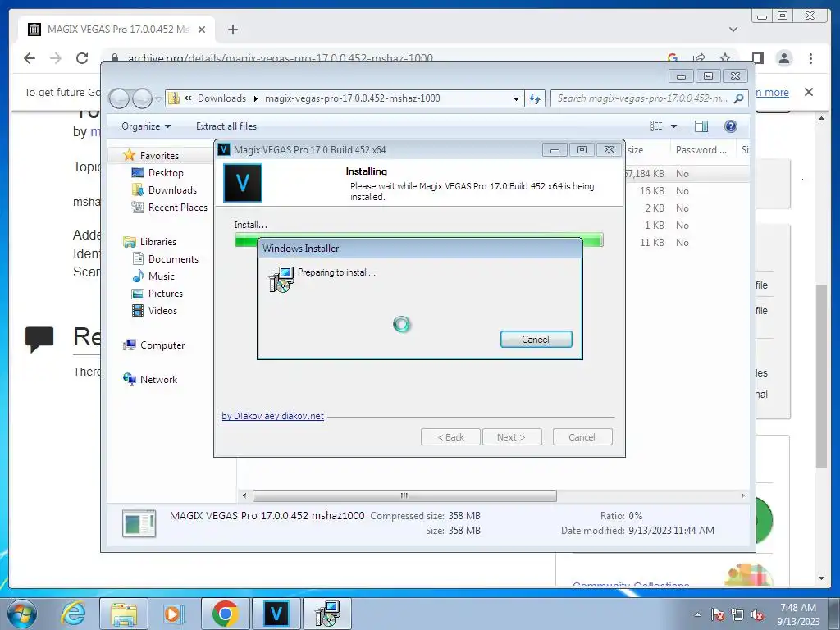Open the diakov.net link in installer
Viewport: 840px width, 630px height.
tap(272, 416)
